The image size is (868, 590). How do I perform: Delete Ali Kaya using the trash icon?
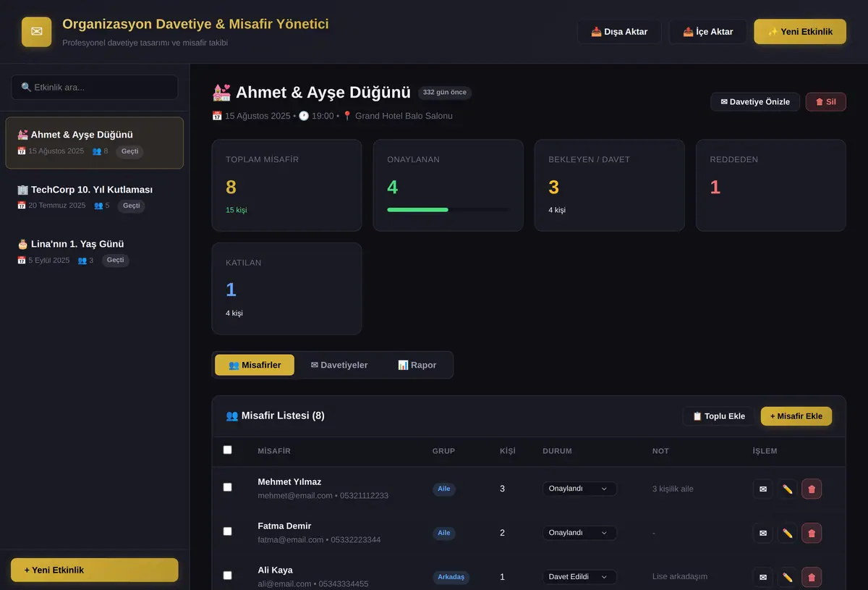pyautogui.click(x=812, y=577)
